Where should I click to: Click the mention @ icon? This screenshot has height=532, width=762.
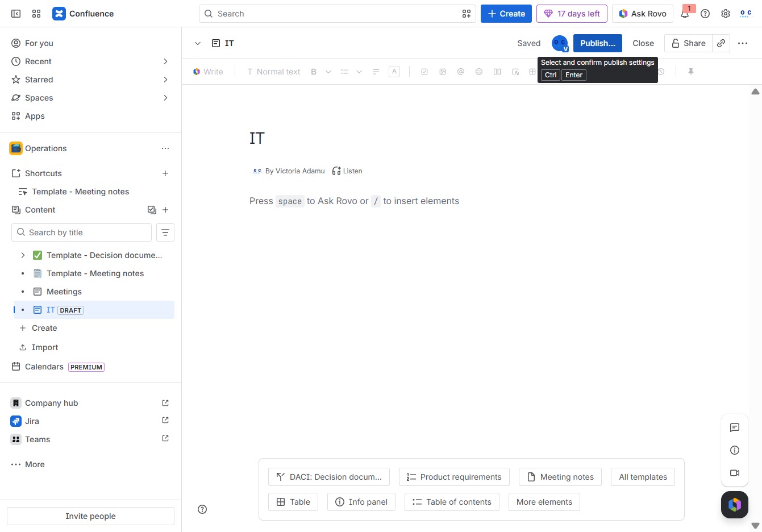tap(461, 72)
